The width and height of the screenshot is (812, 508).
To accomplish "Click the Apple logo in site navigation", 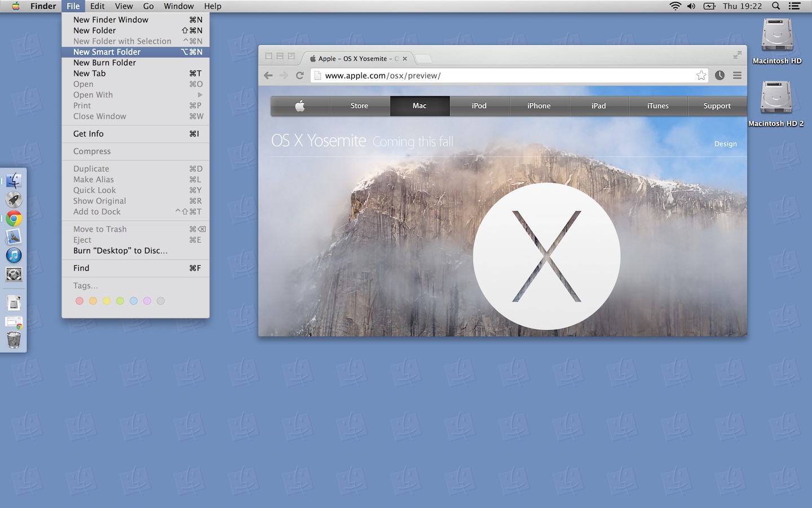I will [300, 106].
